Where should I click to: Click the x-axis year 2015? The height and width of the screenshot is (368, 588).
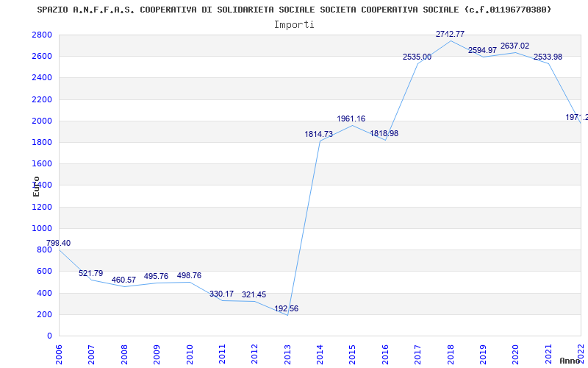(x=353, y=355)
